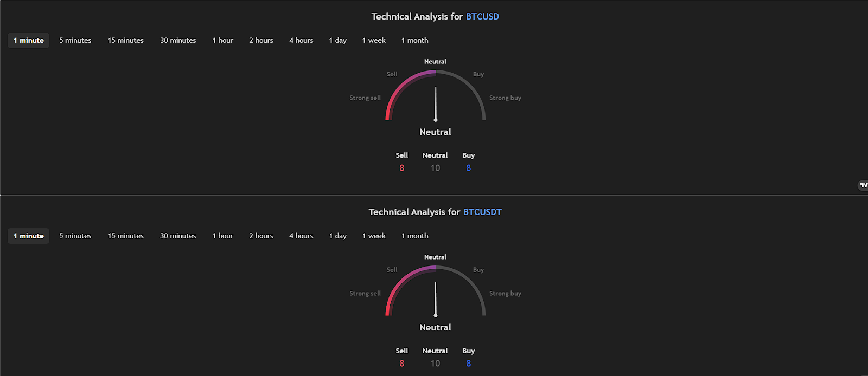The image size is (868, 376).
Task: Select 1 minute tab in BTCUSDT widget
Action: [29, 236]
